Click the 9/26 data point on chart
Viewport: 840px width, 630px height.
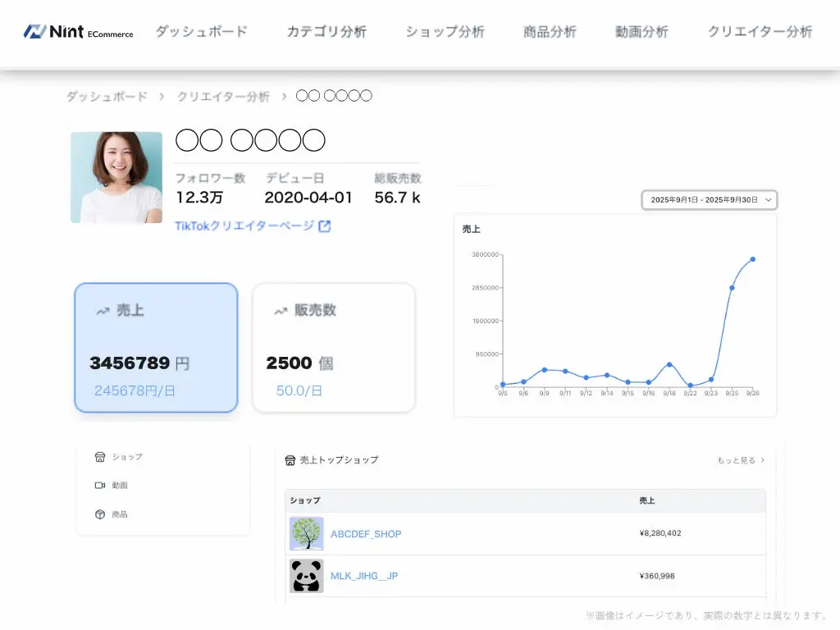[753, 259]
